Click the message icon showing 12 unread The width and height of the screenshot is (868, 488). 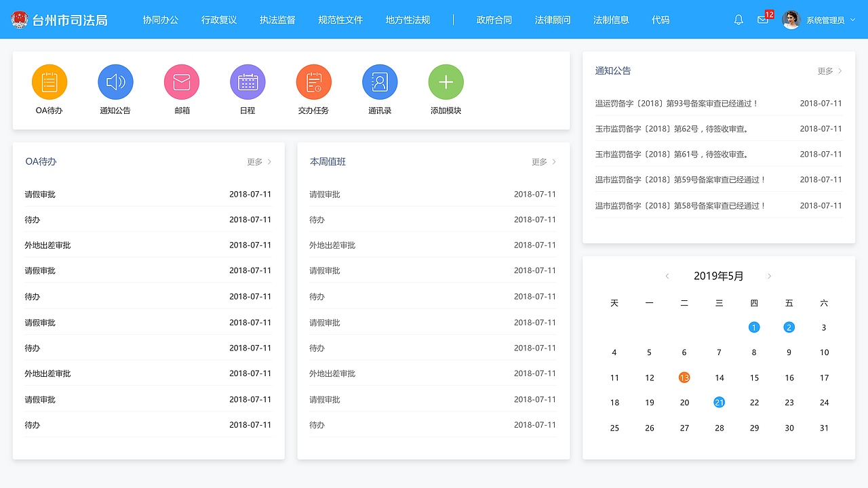[763, 20]
